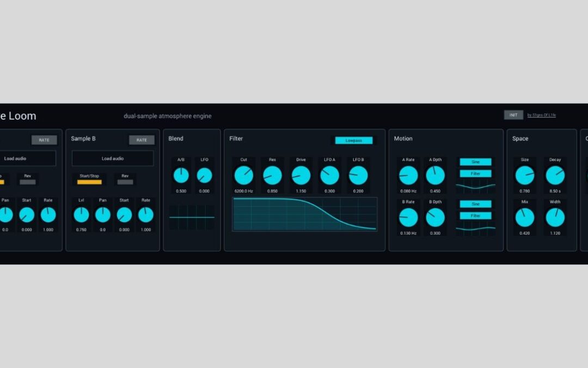Click the Blend LFO knob
This screenshot has width=588, height=368.
click(x=204, y=176)
